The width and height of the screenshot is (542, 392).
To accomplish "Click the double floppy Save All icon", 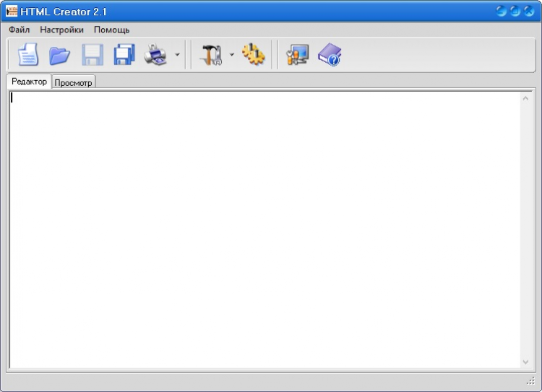I will coord(124,54).
